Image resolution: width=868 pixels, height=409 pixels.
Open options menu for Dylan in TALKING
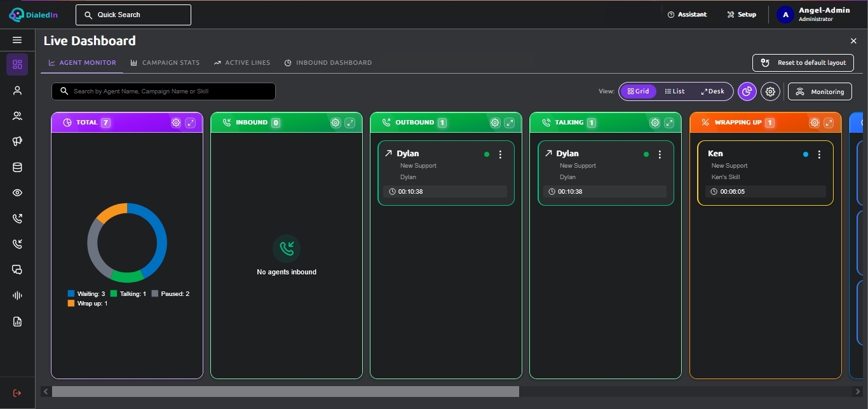(660, 154)
